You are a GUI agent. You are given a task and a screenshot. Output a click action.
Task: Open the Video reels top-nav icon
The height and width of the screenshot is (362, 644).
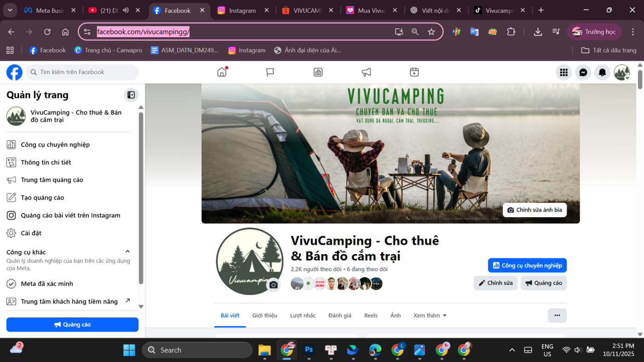(414, 72)
